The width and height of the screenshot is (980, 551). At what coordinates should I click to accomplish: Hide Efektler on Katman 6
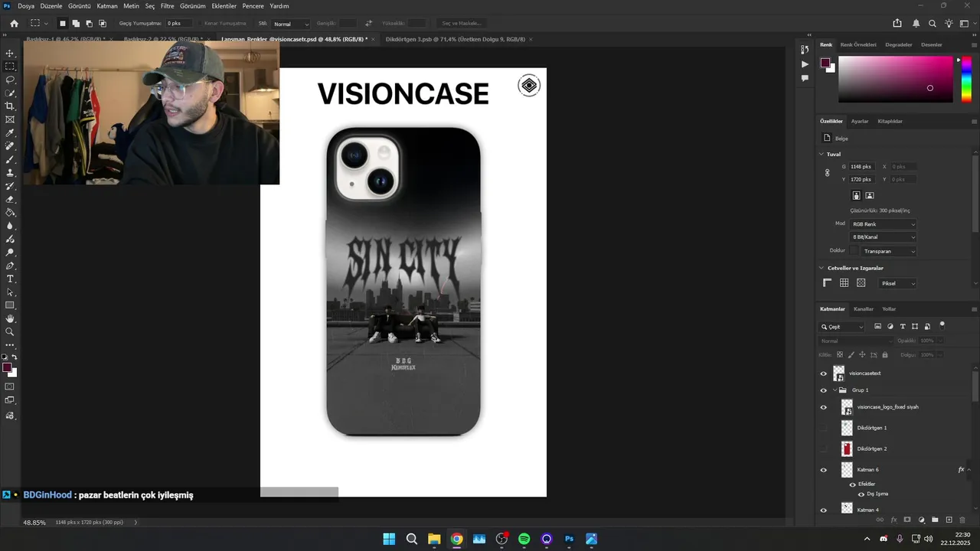[x=852, y=484]
